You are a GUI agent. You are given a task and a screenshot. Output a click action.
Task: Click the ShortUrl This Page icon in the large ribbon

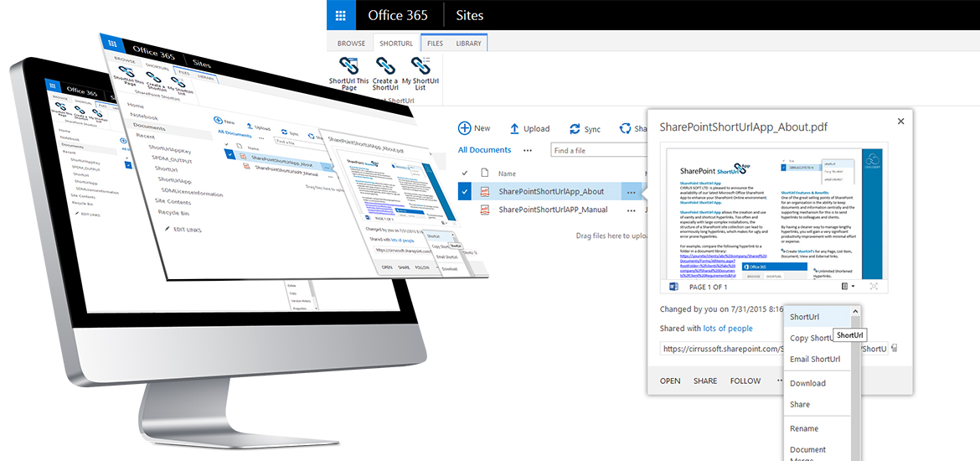[x=348, y=65]
